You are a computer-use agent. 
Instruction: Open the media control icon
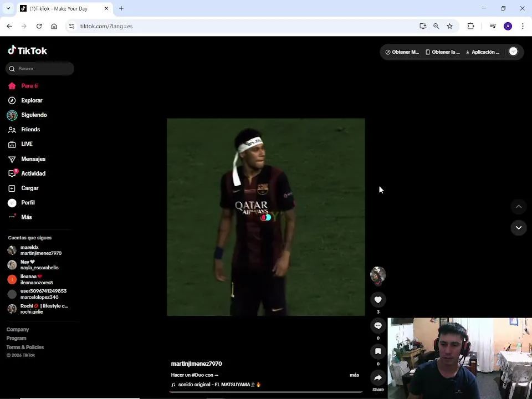tap(493, 26)
